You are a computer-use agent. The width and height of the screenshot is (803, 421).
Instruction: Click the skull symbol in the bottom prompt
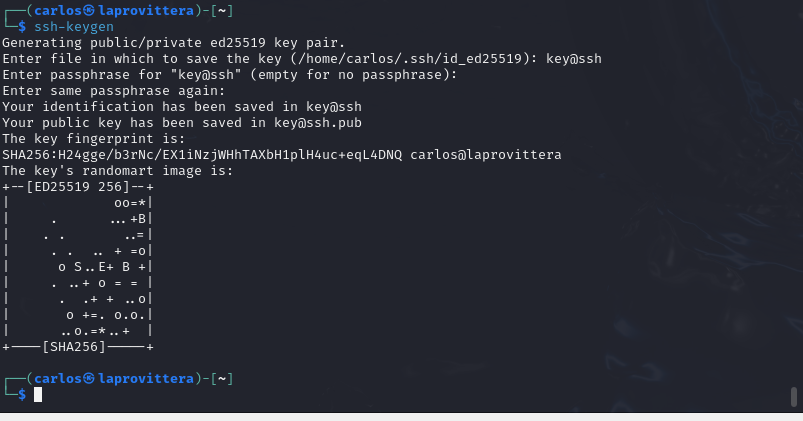(x=89, y=378)
